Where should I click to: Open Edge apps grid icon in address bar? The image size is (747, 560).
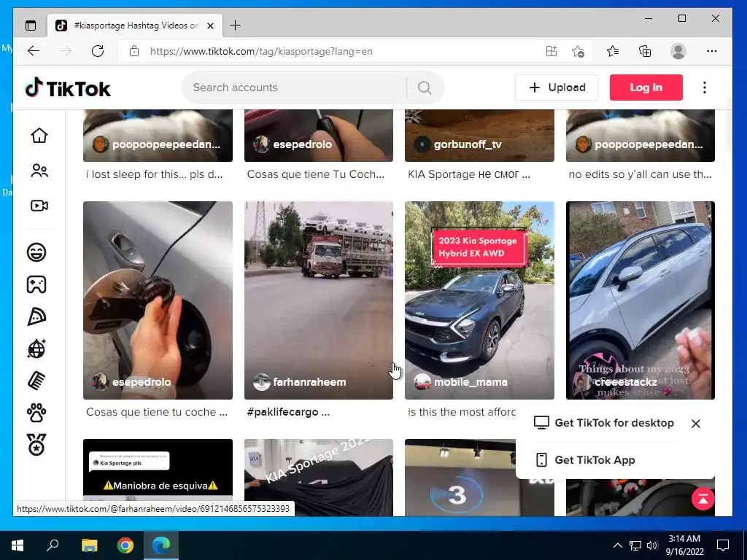551,51
